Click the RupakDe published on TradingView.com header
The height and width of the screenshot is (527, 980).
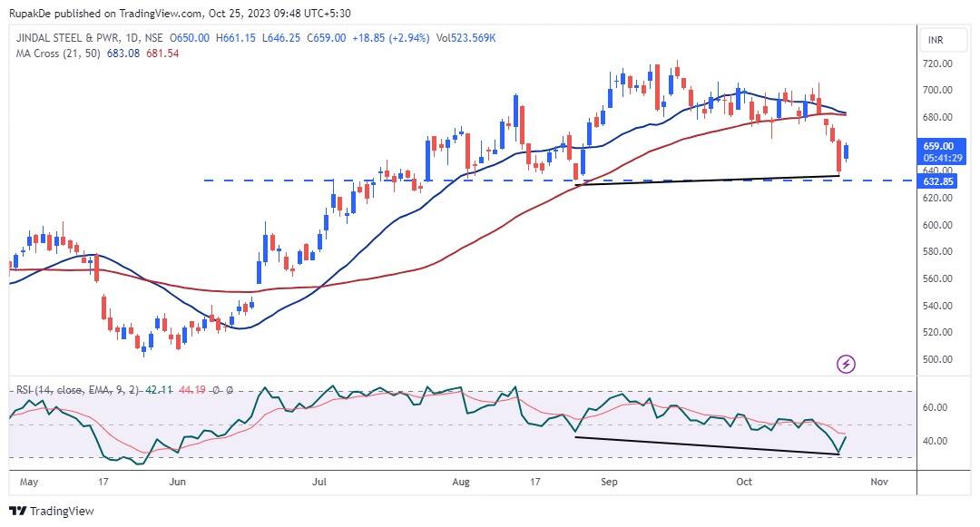[180, 13]
